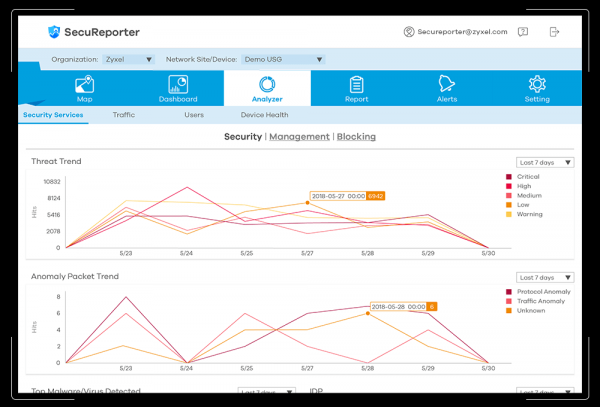Open the Setting gear icon
Viewport: 600px width, 407px height.
(x=537, y=84)
